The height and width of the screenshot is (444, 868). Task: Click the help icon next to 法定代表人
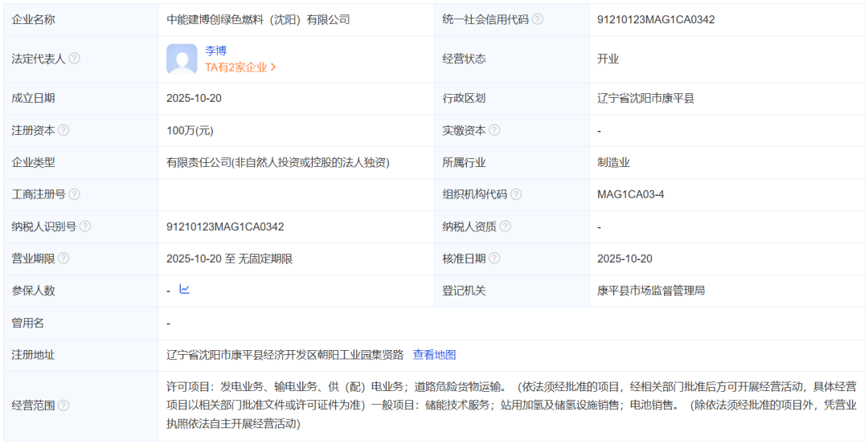pyautogui.click(x=74, y=59)
